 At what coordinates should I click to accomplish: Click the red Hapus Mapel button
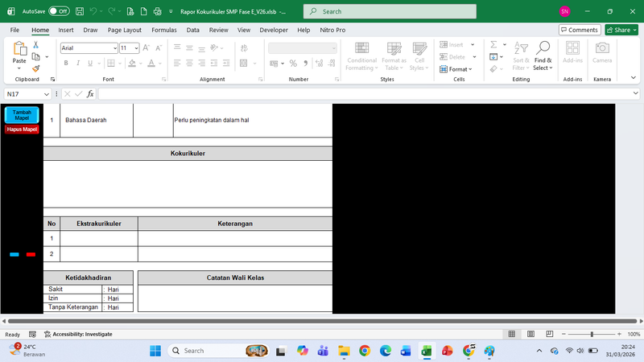tap(22, 129)
